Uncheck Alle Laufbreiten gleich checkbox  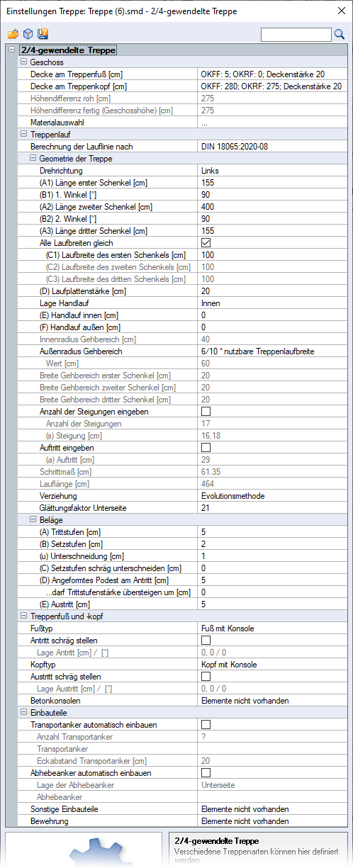pyautogui.click(x=206, y=243)
